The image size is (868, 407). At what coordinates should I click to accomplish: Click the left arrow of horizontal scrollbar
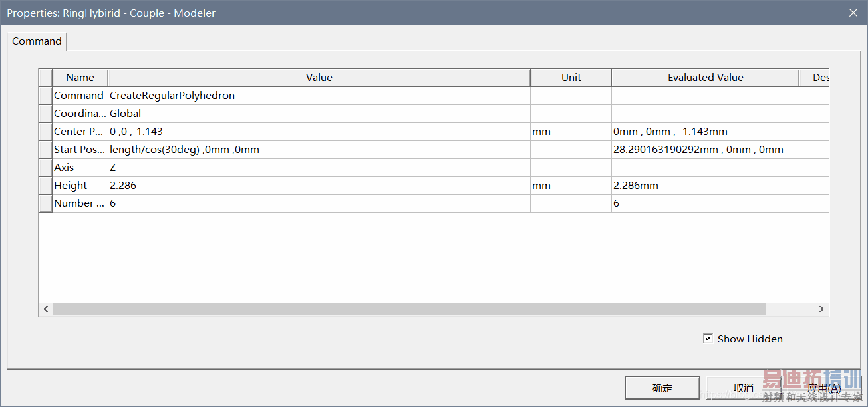point(46,309)
